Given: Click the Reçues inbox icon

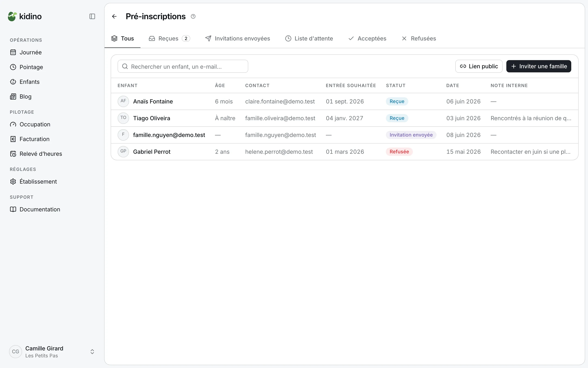Looking at the screenshot, I should click(152, 38).
